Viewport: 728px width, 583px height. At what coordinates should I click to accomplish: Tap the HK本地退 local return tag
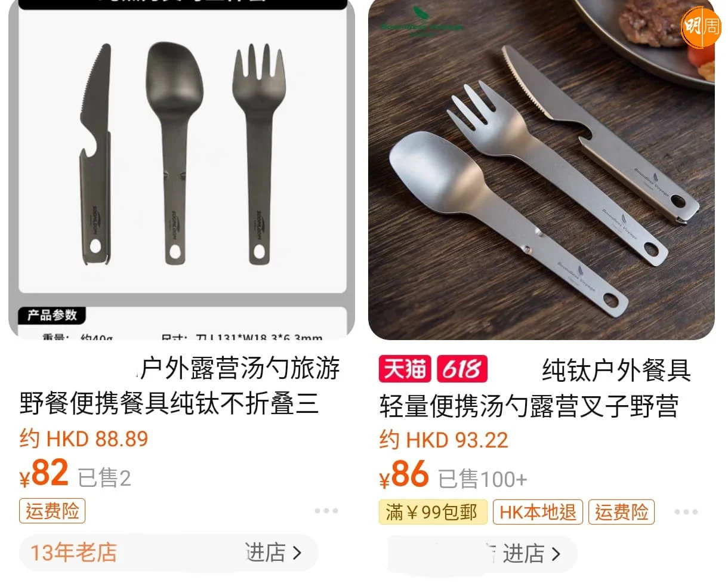point(538,513)
